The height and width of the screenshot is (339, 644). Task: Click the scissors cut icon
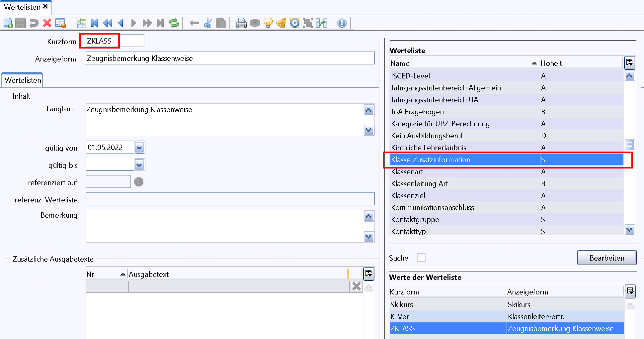pos(208,23)
